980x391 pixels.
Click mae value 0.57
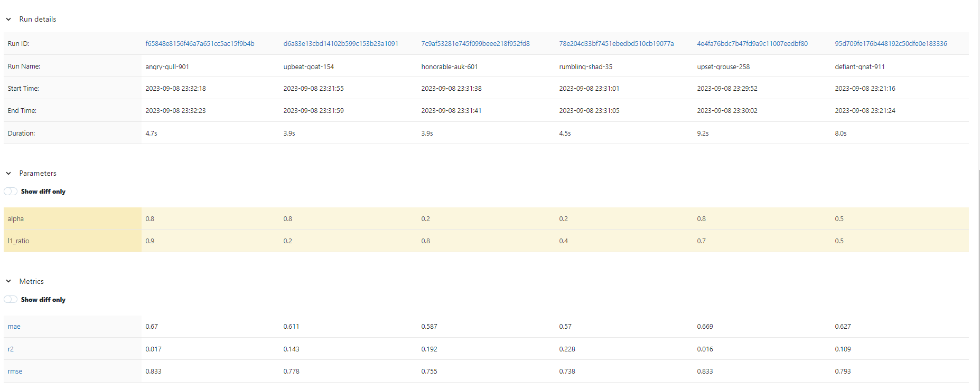(x=565, y=327)
